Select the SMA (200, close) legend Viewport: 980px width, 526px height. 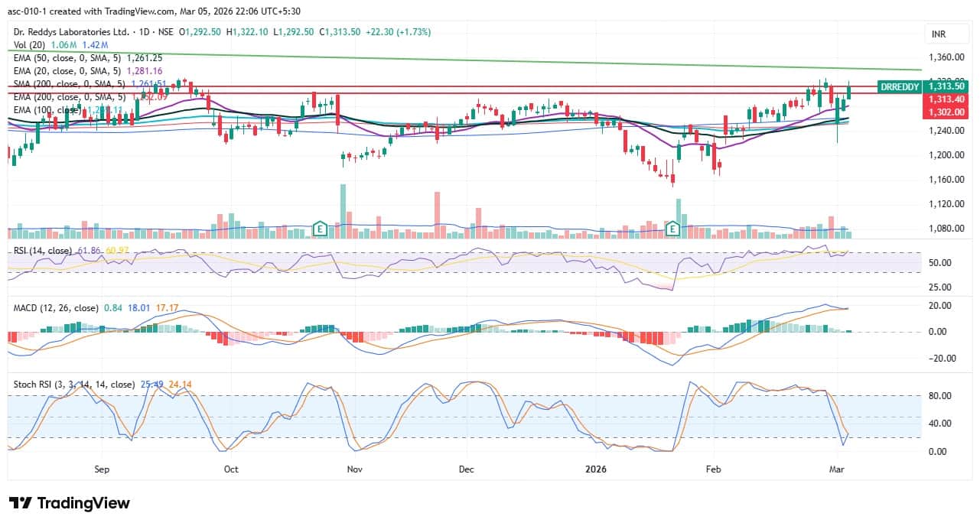70,84
